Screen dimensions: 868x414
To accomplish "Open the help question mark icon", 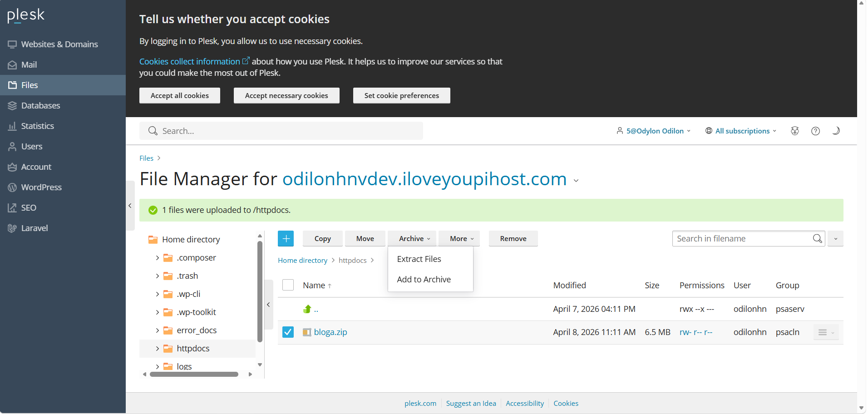I will tap(815, 131).
